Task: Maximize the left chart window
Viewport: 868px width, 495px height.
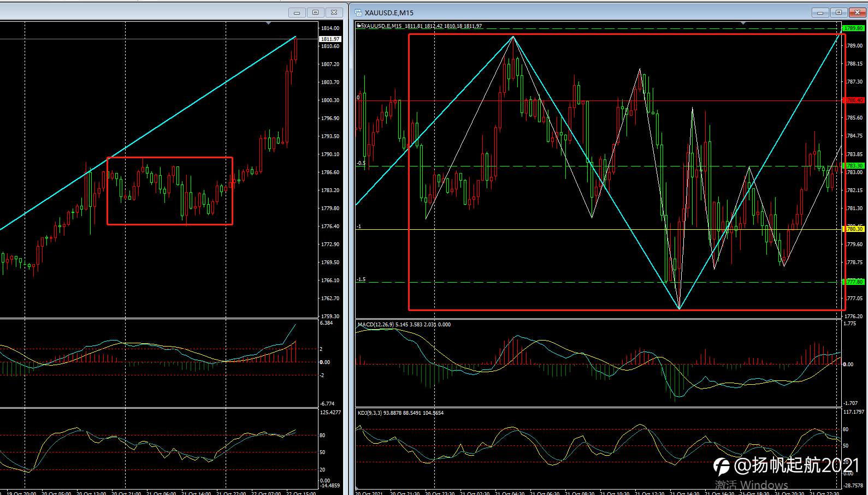Action: [316, 13]
